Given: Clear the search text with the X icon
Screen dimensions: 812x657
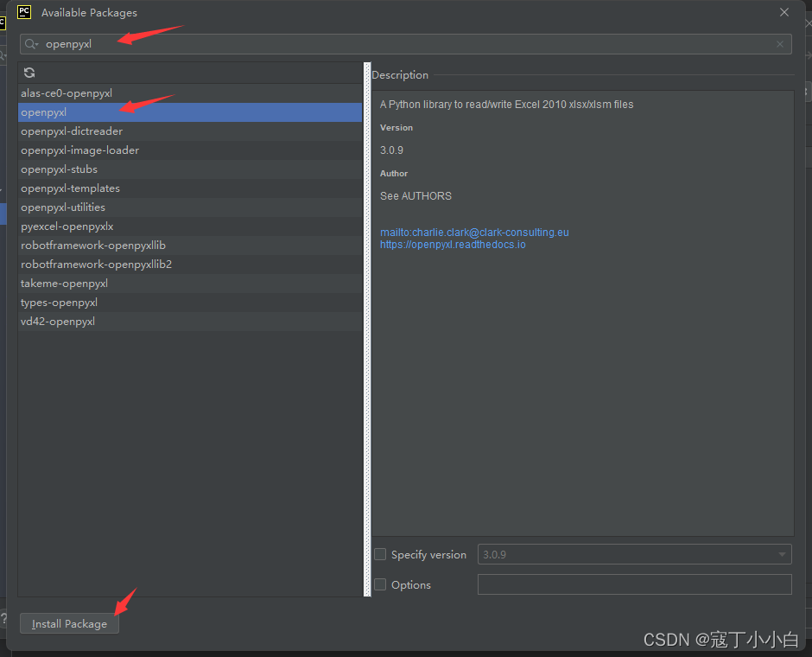Looking at the screenshot, I should pos(780,44).
